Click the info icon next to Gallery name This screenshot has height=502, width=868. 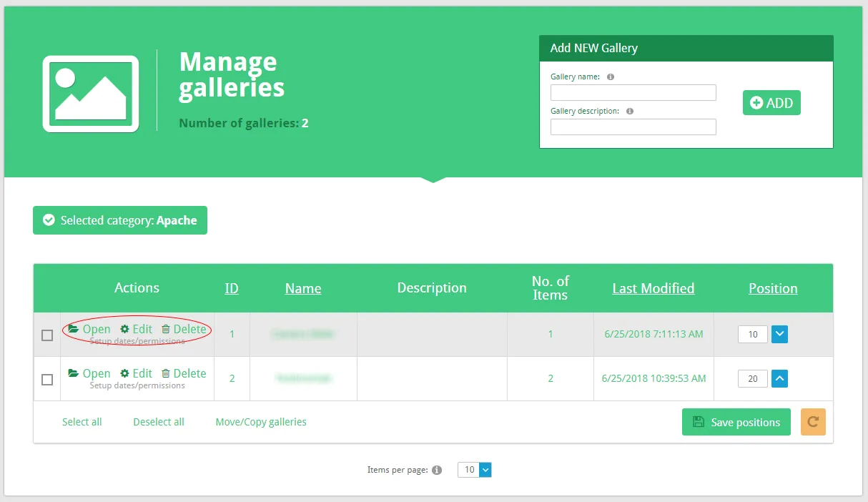pos(610,77)
